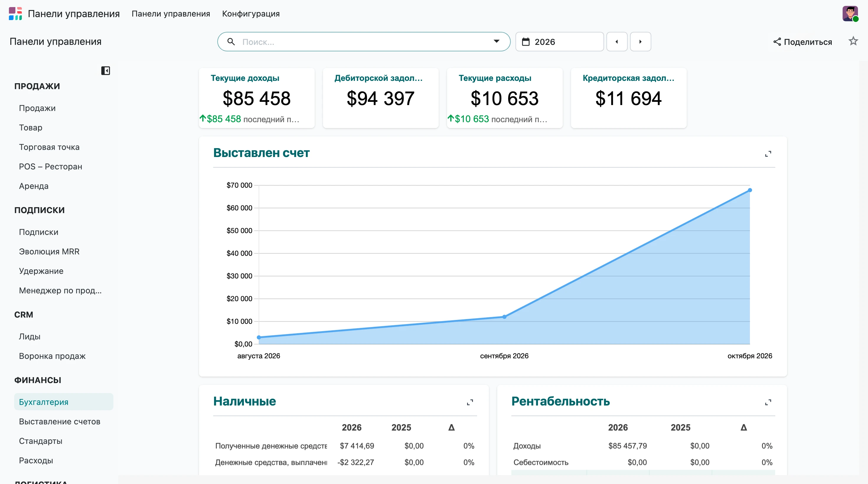Open the search options dropdown arrow

(496, 41)
